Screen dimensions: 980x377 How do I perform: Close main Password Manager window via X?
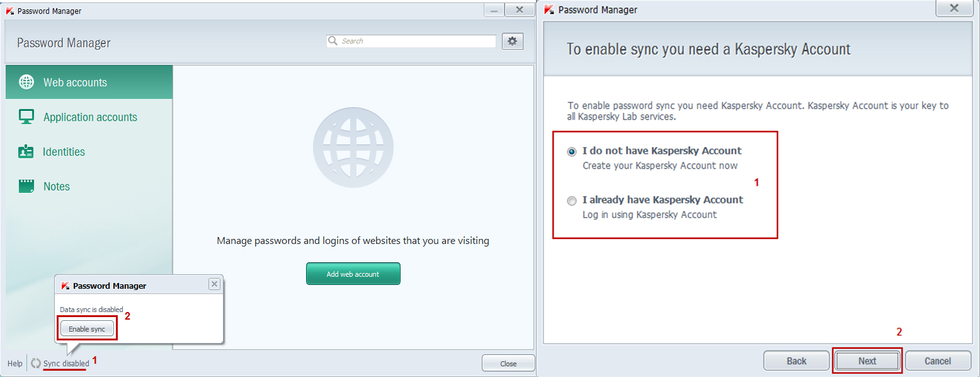pyautogui.click(x=520, y=10)
